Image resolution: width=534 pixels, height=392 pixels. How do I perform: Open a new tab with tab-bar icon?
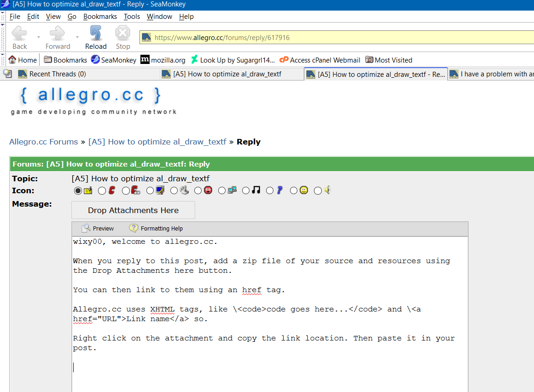click(x=7, y=74)
